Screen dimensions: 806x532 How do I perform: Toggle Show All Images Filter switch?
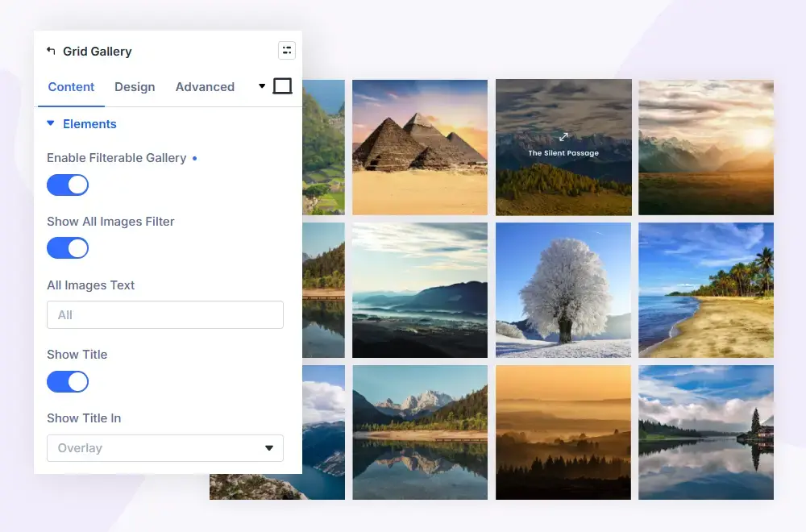coord(68,248)
